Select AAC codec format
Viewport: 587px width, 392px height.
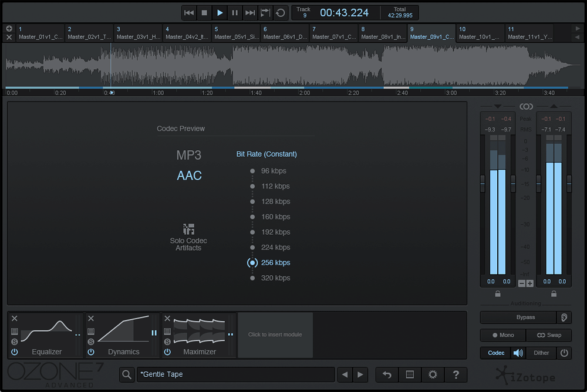189,175
